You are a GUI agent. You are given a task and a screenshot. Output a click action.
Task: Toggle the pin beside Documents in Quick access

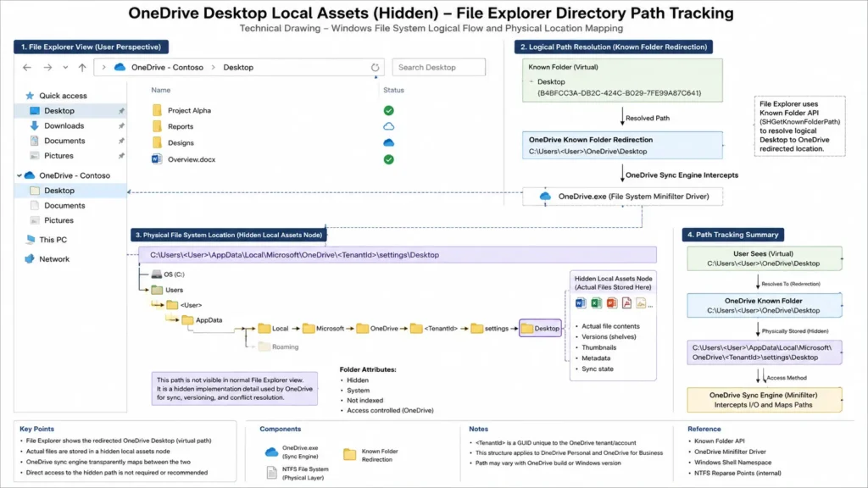pos(121,141)
